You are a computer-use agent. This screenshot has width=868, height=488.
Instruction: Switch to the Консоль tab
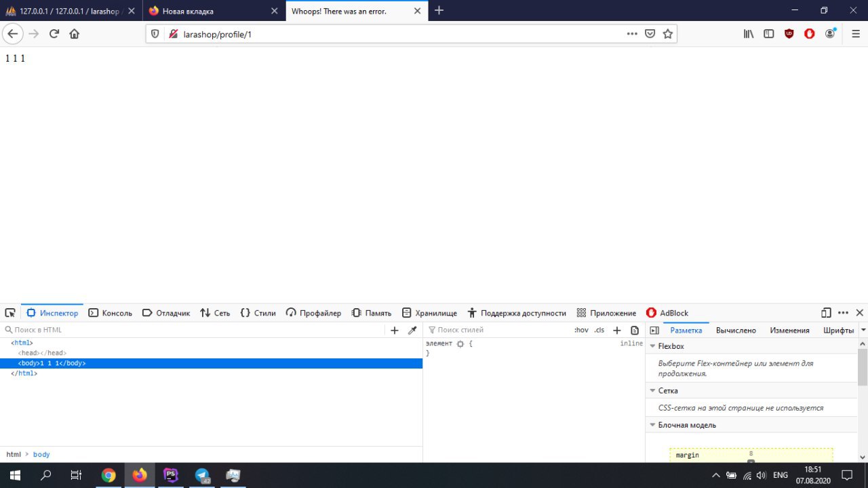[111, 313]
